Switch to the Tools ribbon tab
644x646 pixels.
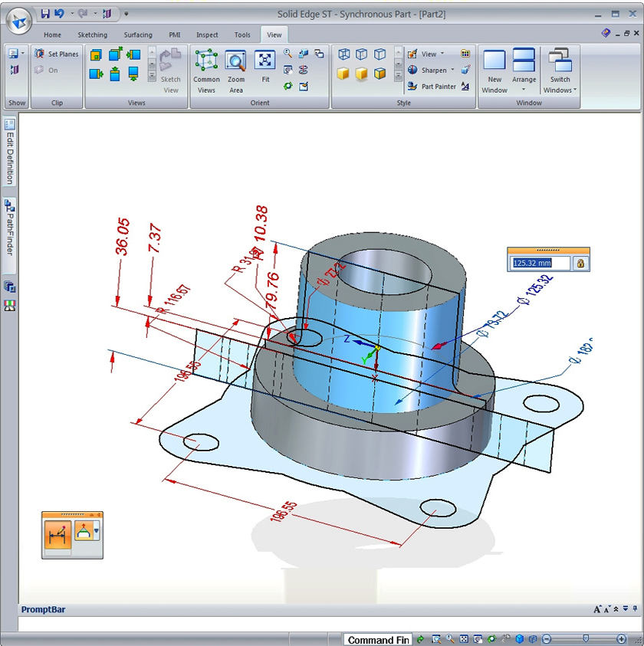[242, 35]
